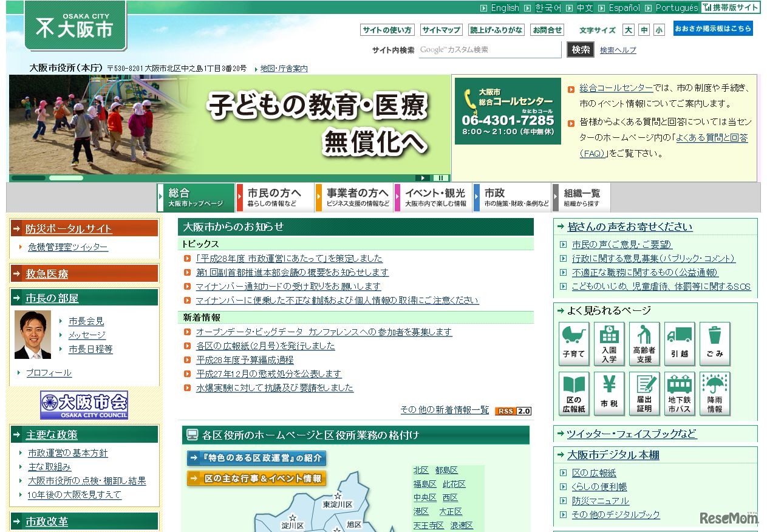Open the 大阪市会 city council banner
The height and width of the screenshot is (532, 767).
(84, 405)
